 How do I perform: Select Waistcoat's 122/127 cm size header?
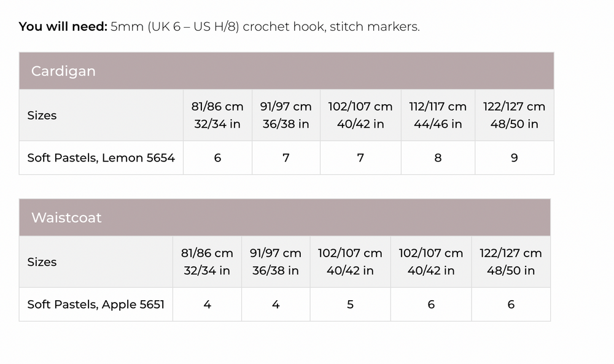pos(511,261)
